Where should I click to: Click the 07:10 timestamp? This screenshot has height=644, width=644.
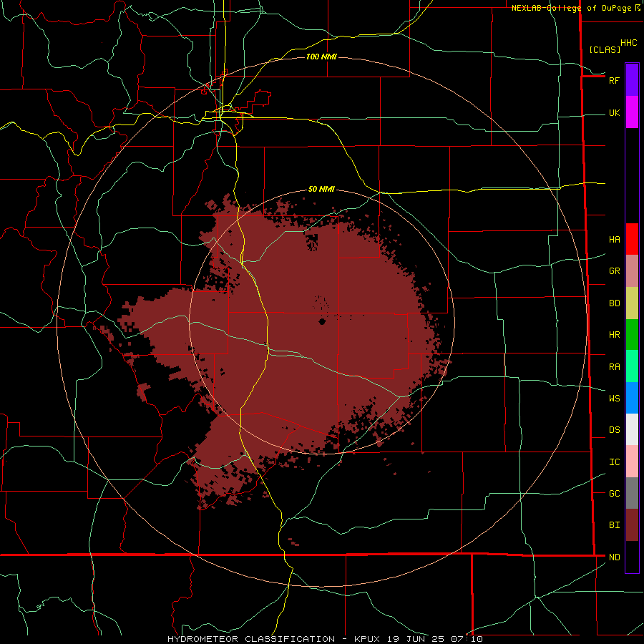466,639
